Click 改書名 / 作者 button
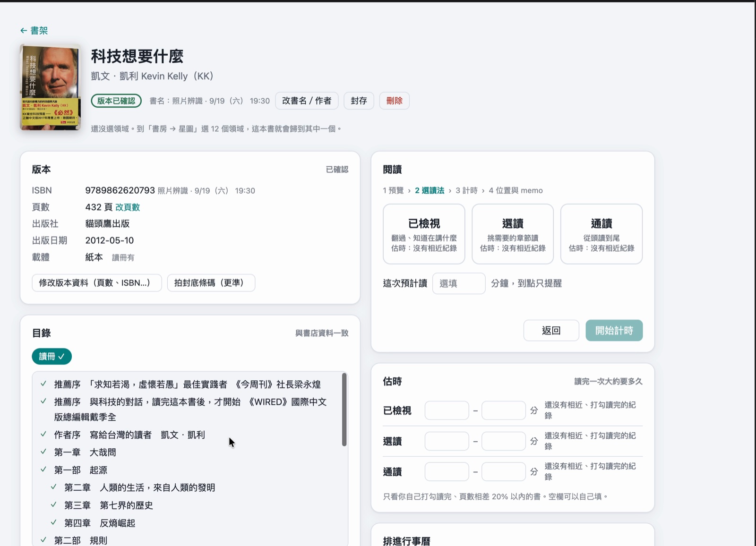 point(307,101)
